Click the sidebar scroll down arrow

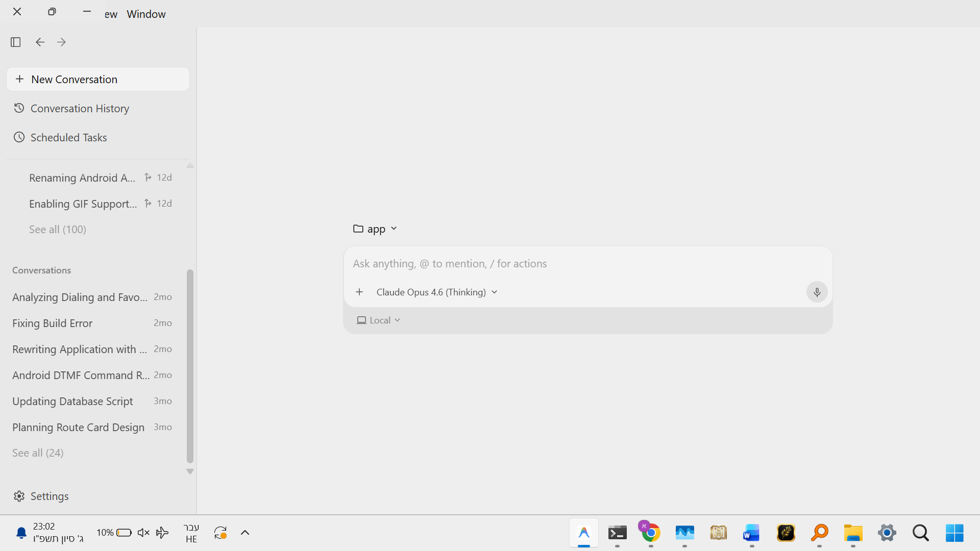point(190,471)
